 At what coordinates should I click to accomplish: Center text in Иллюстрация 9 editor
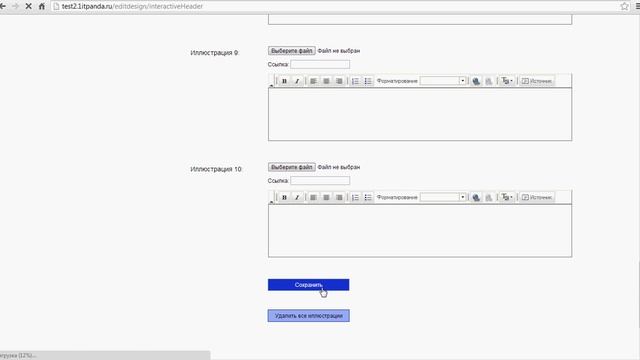pos(326,81)
